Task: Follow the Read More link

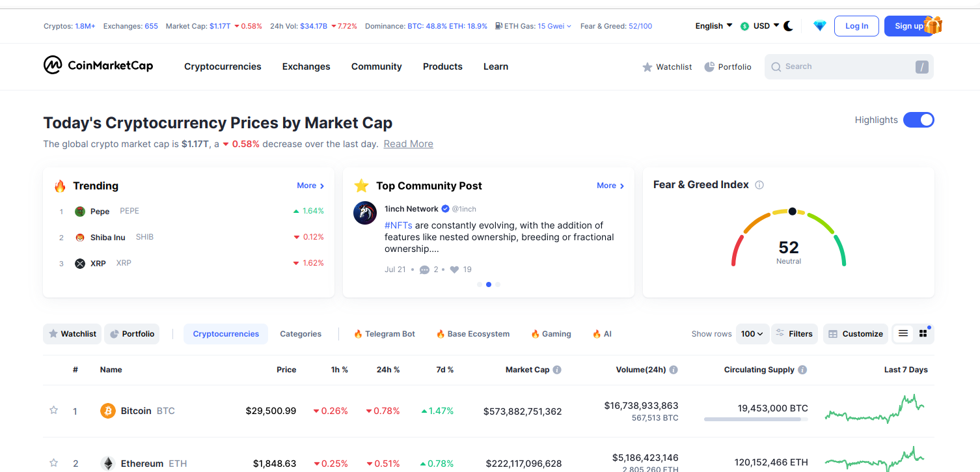Action: tap(408, 144)
